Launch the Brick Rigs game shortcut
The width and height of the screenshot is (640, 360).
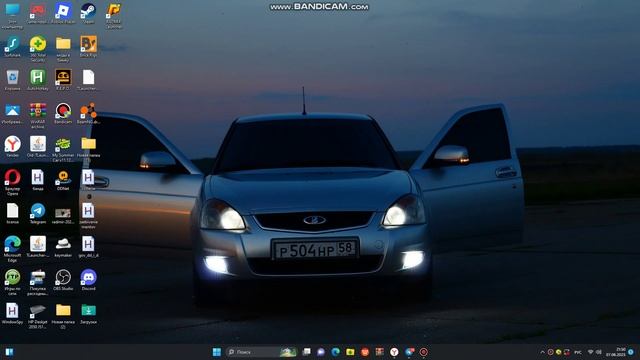click(88, 46)
